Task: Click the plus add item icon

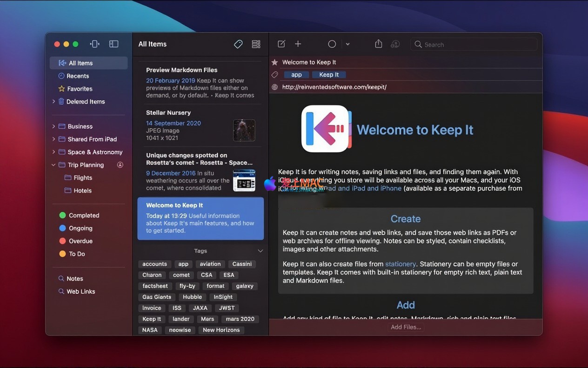Action: (x=298, y=44)
